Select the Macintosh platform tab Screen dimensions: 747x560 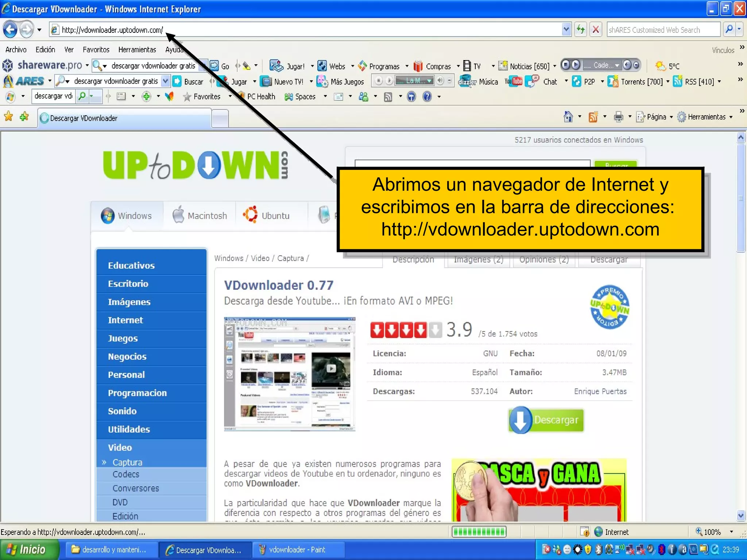[x=200, y=215]
